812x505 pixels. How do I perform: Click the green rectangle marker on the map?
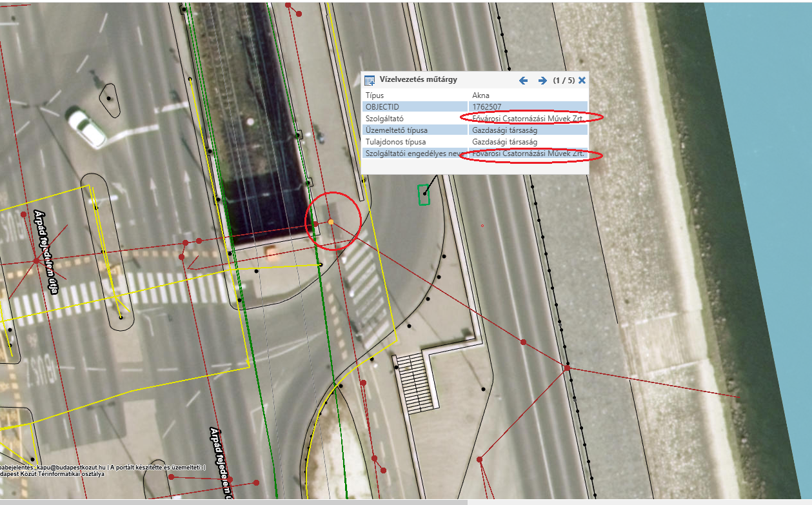pyautogui.click(x=424, y=195)
